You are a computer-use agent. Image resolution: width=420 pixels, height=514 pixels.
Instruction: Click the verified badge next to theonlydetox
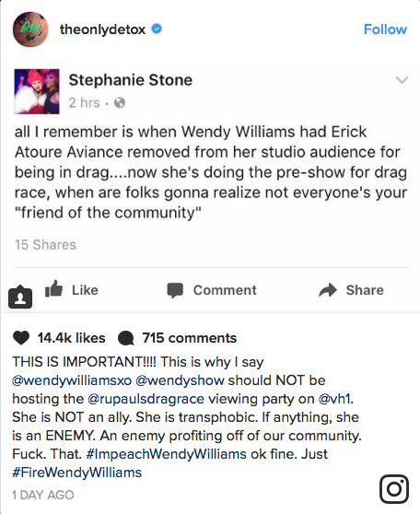pyautogui.click(x=157, y=29)
